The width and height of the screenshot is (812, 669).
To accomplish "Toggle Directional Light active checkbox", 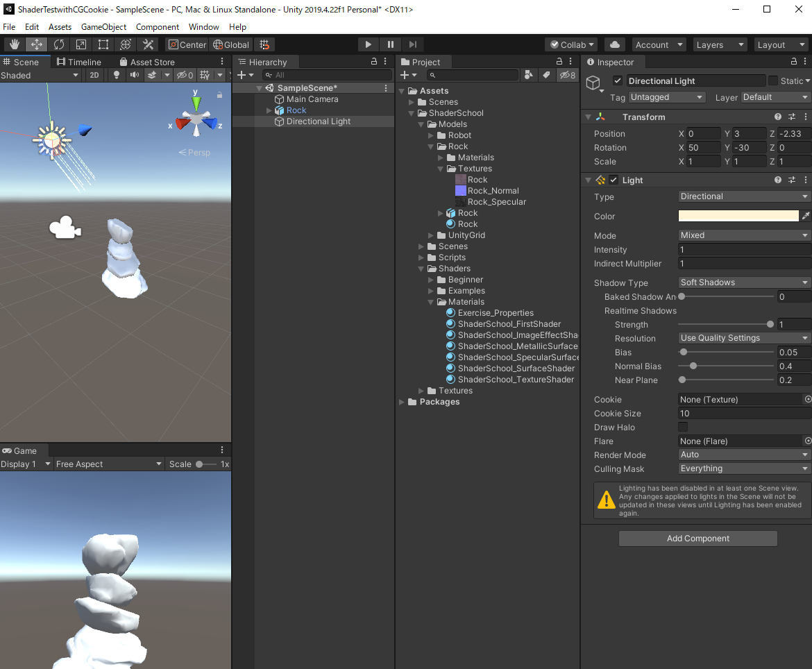I will tap(617, 81).
